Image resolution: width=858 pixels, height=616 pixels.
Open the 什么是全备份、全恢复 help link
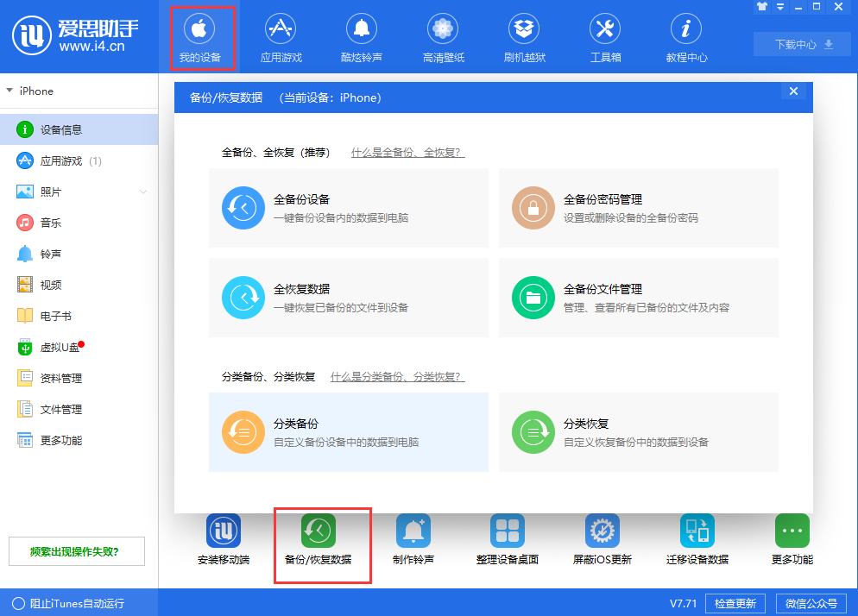[x=407, y=151]
